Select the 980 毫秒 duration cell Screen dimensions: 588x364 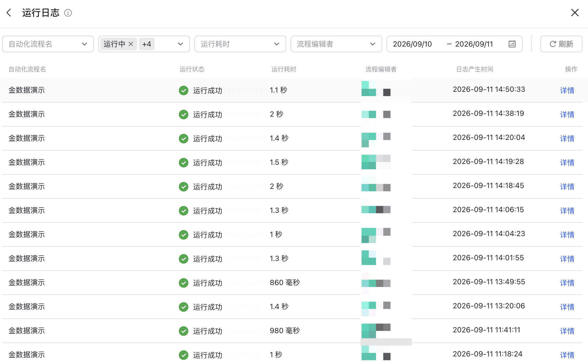coord(285,331)
